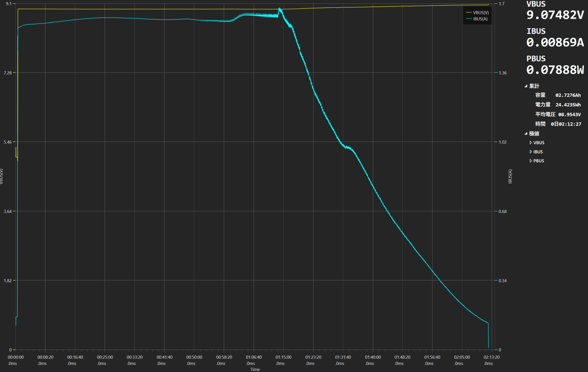Collapse the 累計 section
The height and width of the screenshot is (372, 588).
[x=526, y=86]
